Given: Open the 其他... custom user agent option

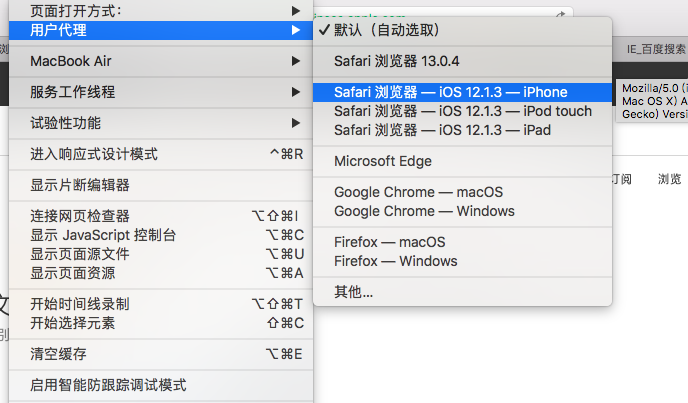Looking at the screenshot, I should pos(353,292).
